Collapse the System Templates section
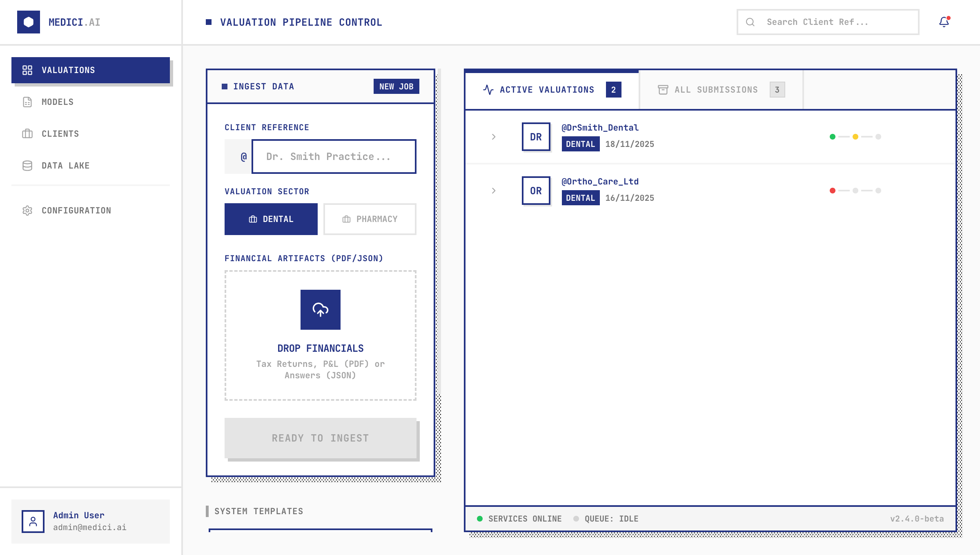 [x=259, y=511]
